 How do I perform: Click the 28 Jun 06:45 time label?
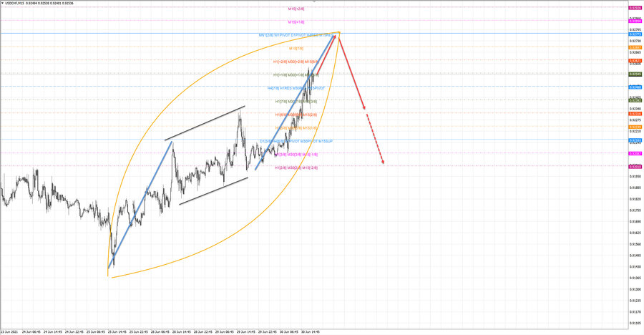click(160, 331)
